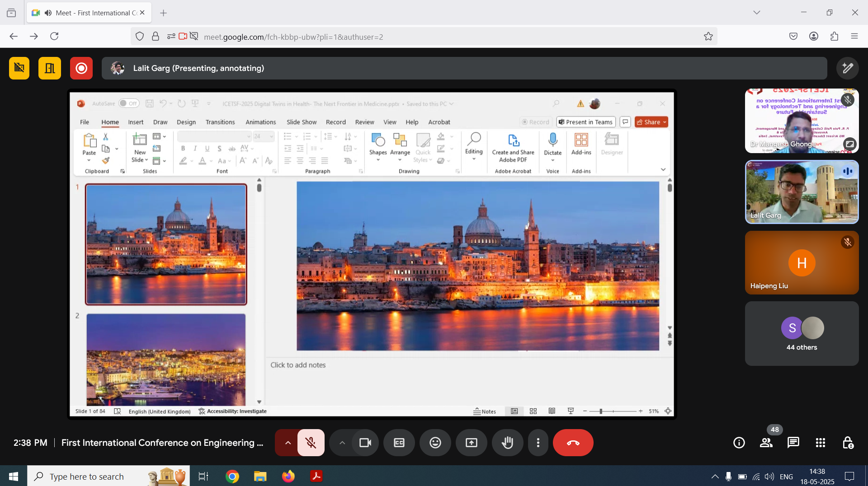Expand audio settings arrow beside microphone
The height and width of the screenshot is (486, 868).
coord(288,443)
